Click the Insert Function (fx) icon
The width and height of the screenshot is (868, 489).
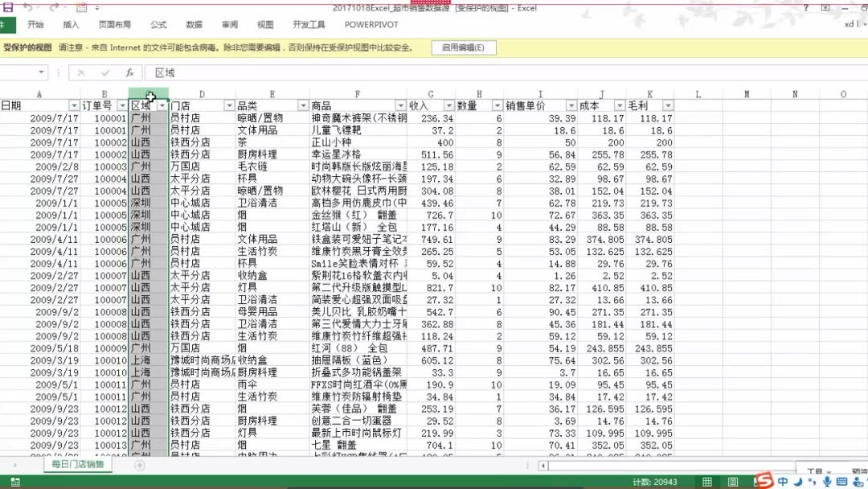point(129,72)
